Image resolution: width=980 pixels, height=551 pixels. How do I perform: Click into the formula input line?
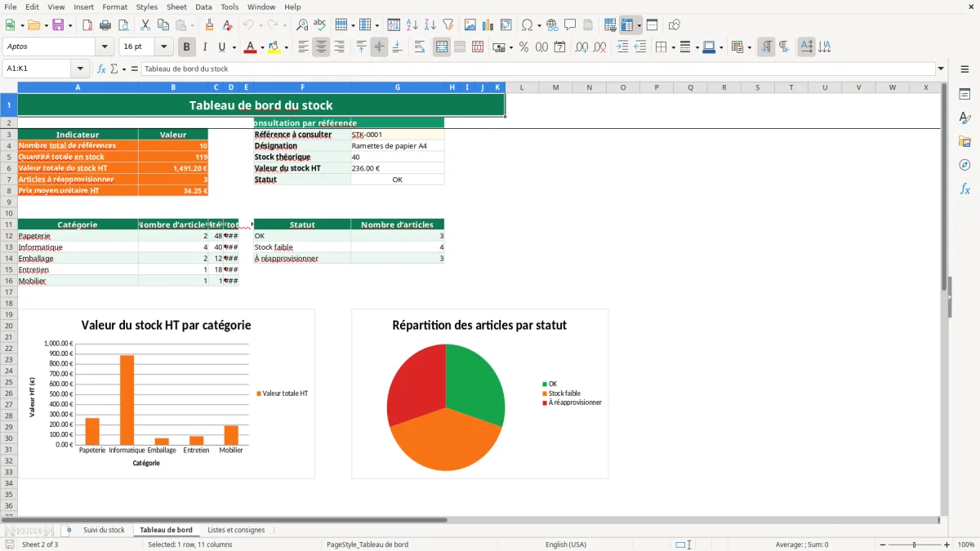pos(537,69)
